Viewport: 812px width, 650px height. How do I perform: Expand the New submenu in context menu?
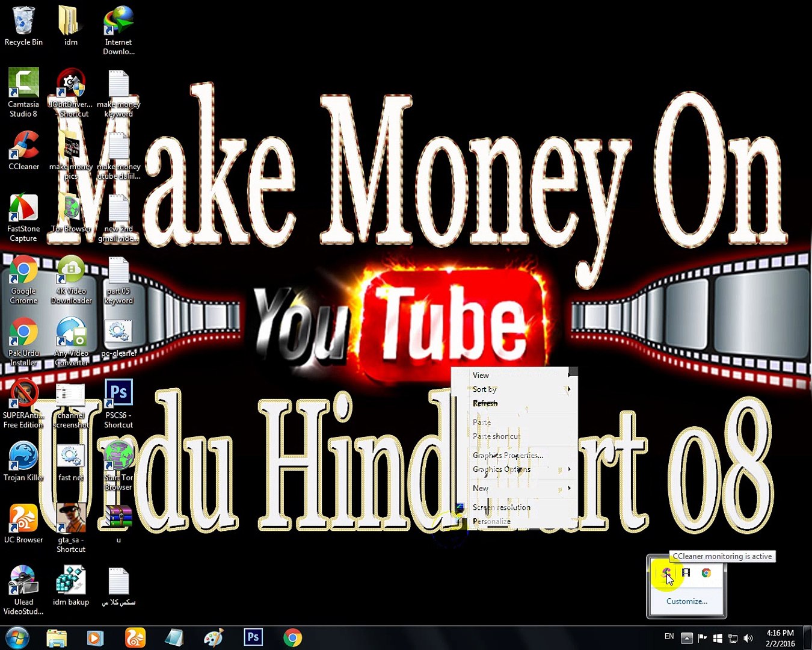514,488
